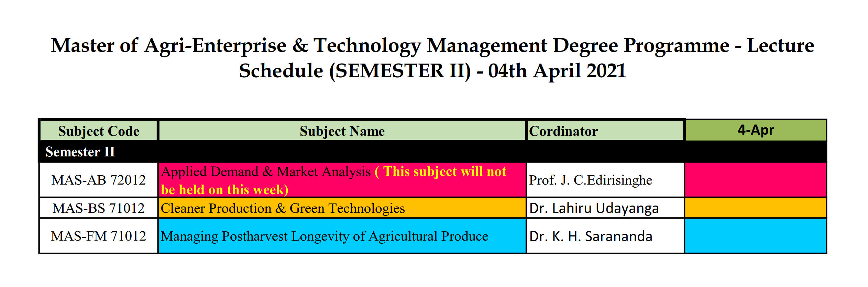Screen dimensions: 868x287
Task: Click Cleaner Production & Green Technologies subject
Action: click(x=283, y=208)
